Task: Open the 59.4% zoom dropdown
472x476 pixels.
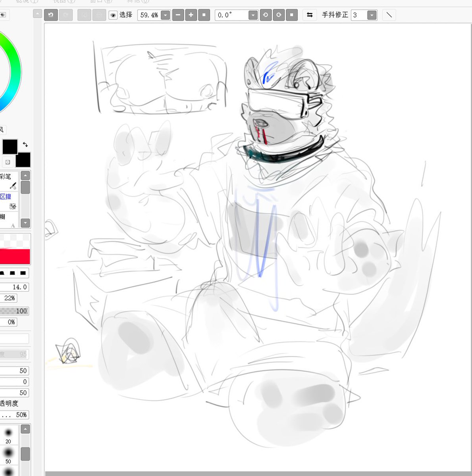Action: click(166, 15)
